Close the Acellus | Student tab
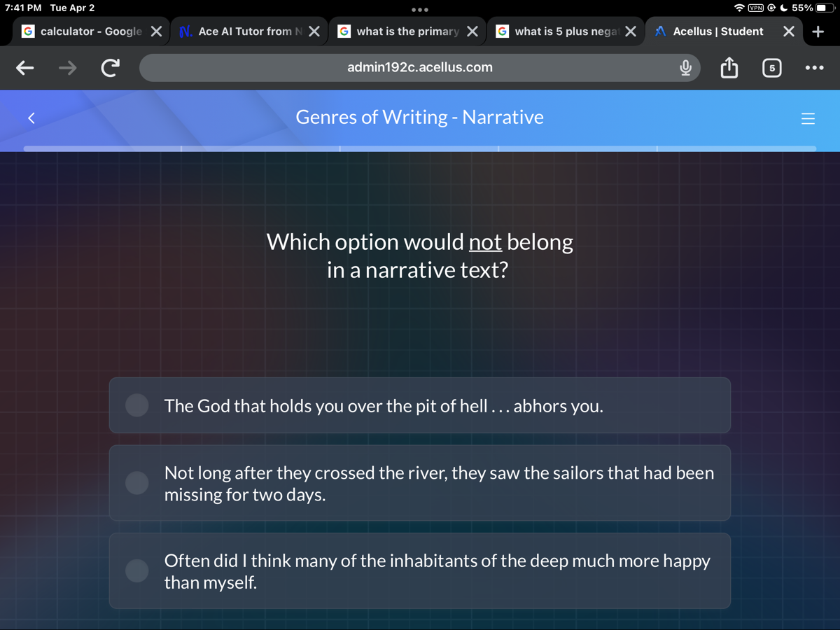 pos(789,31)
